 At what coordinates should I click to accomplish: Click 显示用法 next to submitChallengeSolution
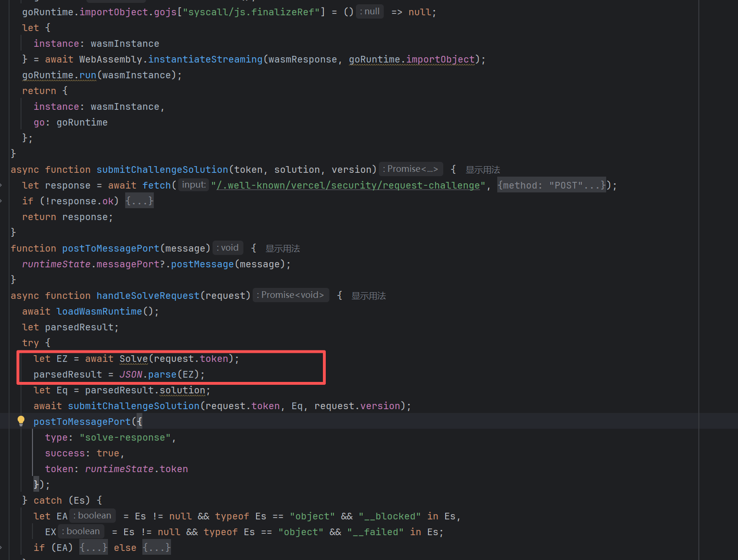482,170
